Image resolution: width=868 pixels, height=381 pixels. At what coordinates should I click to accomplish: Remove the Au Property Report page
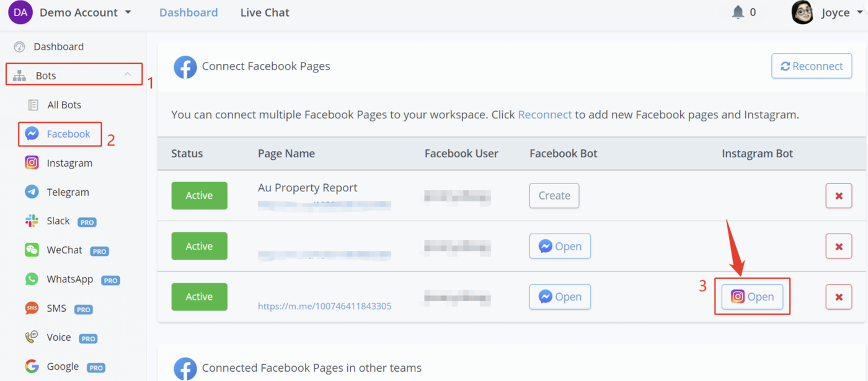coord(838,196)
